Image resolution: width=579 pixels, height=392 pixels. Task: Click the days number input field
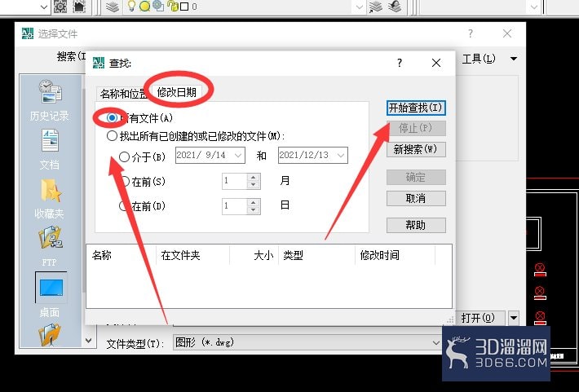[235, 206]
